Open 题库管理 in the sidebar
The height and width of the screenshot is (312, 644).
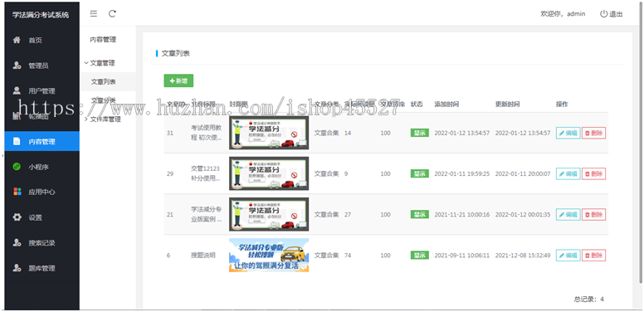pos(41,268)
